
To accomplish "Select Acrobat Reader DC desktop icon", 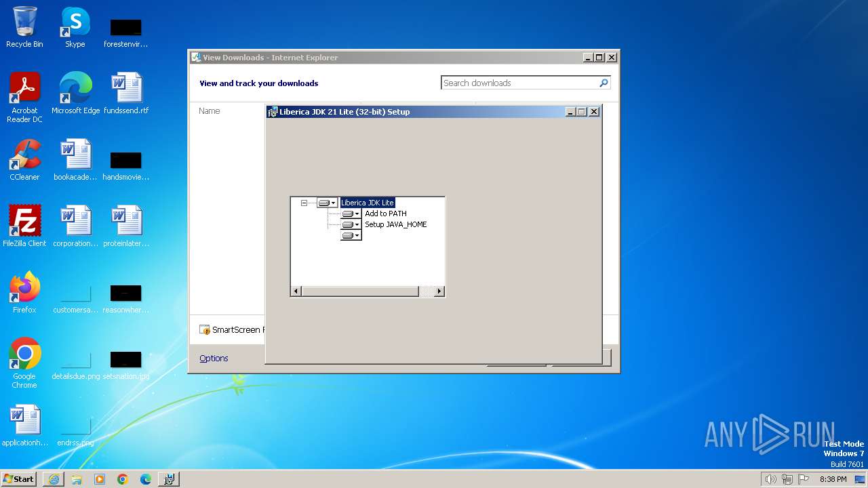I will pos(24,98).
